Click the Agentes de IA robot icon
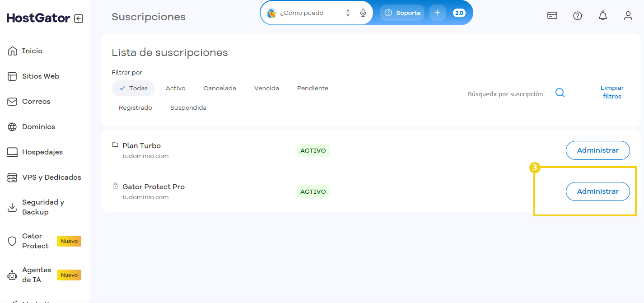 (x=13, y=275)
